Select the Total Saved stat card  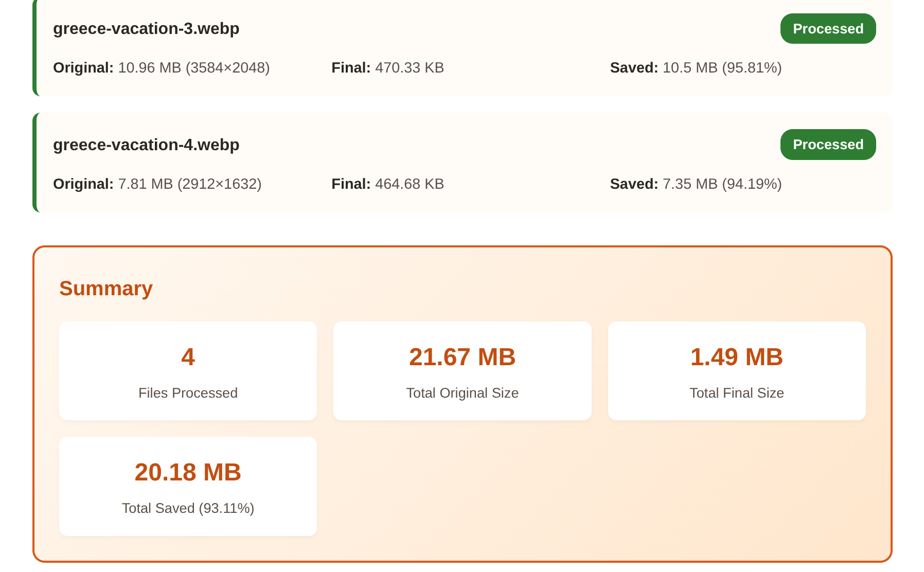188,486
